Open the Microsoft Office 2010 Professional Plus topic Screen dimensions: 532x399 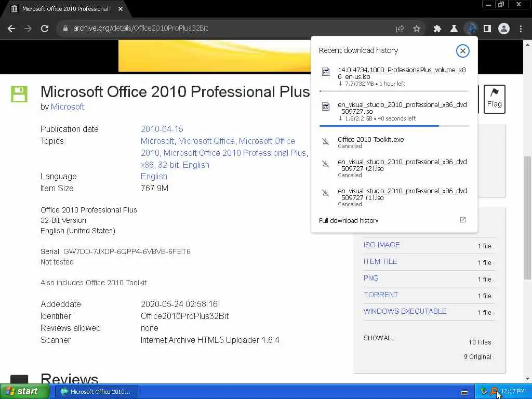pyautogui.click(x=235, y=153)
